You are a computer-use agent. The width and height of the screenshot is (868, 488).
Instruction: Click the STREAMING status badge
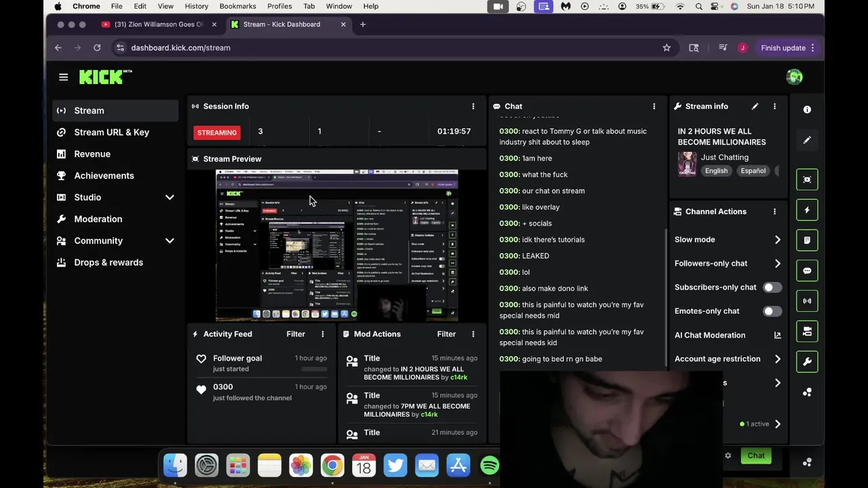217,133
